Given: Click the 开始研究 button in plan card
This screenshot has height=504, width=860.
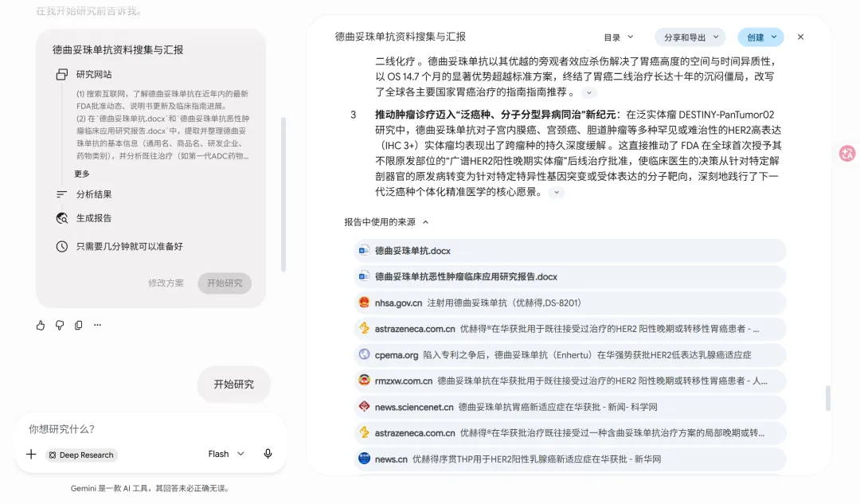Looking at the screenshot, I should (x=225, y=283).
